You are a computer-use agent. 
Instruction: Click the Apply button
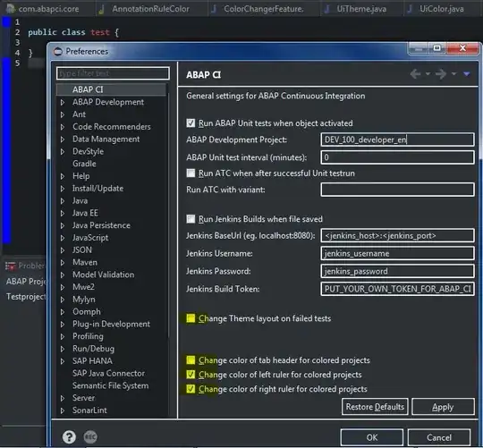443,407
